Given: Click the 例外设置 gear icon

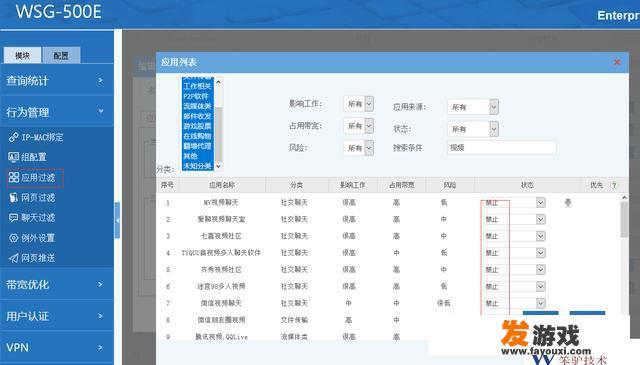Looking at the screenshot, I should click(13, 238).
